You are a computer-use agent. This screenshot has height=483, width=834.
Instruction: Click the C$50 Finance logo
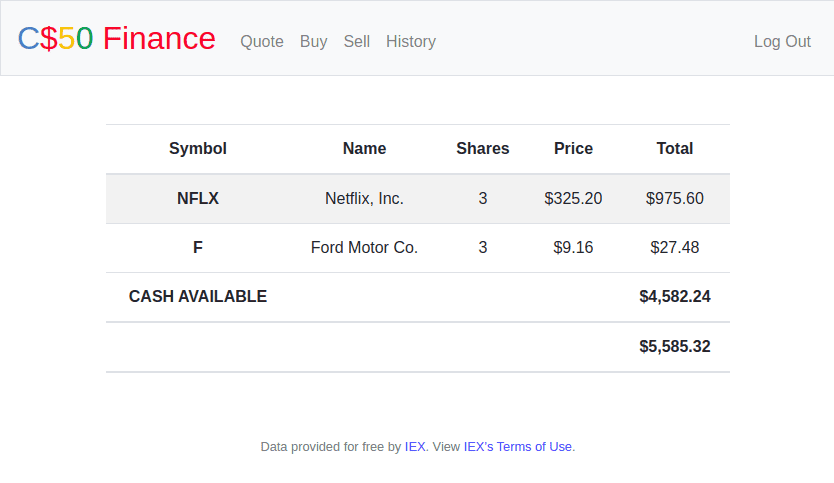click(116, 38)
